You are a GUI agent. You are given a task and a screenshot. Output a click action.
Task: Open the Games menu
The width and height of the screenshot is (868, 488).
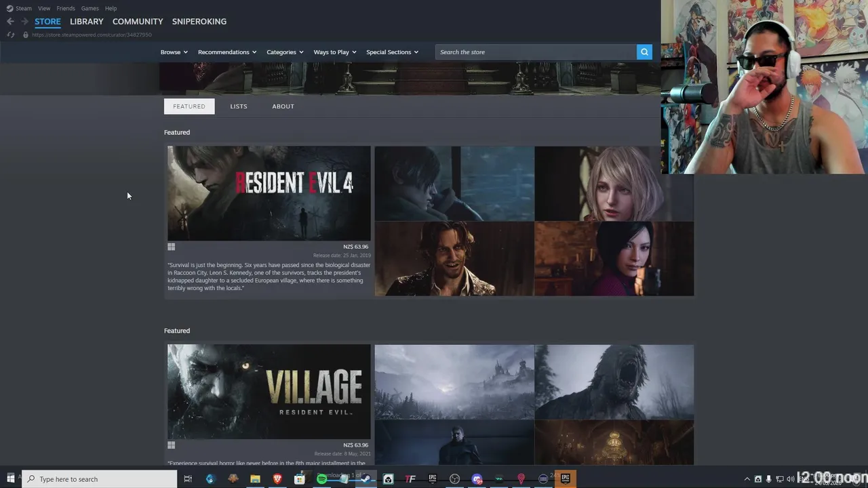(90, 8)
